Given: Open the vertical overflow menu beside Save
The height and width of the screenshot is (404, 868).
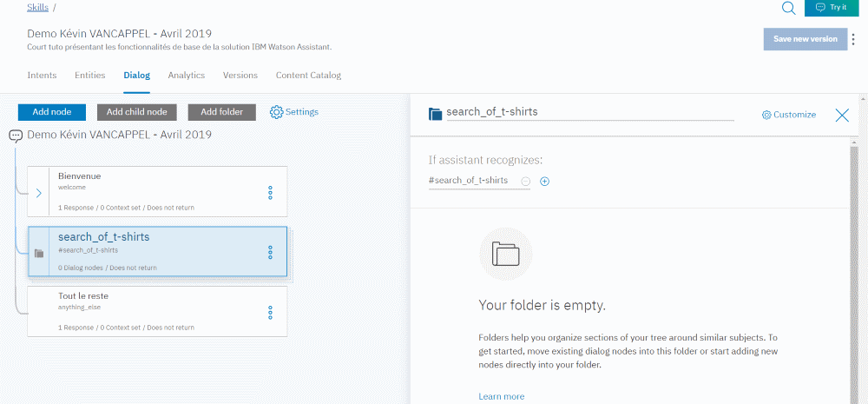Looking at the screenshot, I should click(853, 39).
